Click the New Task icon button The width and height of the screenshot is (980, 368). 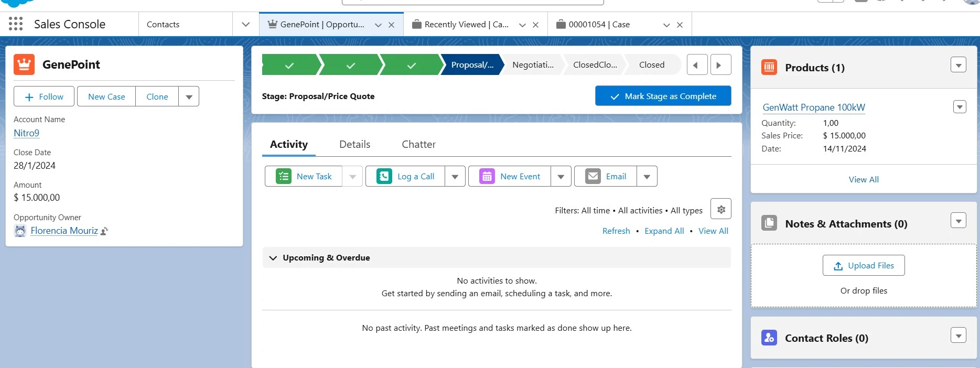(x=284, y=177)
